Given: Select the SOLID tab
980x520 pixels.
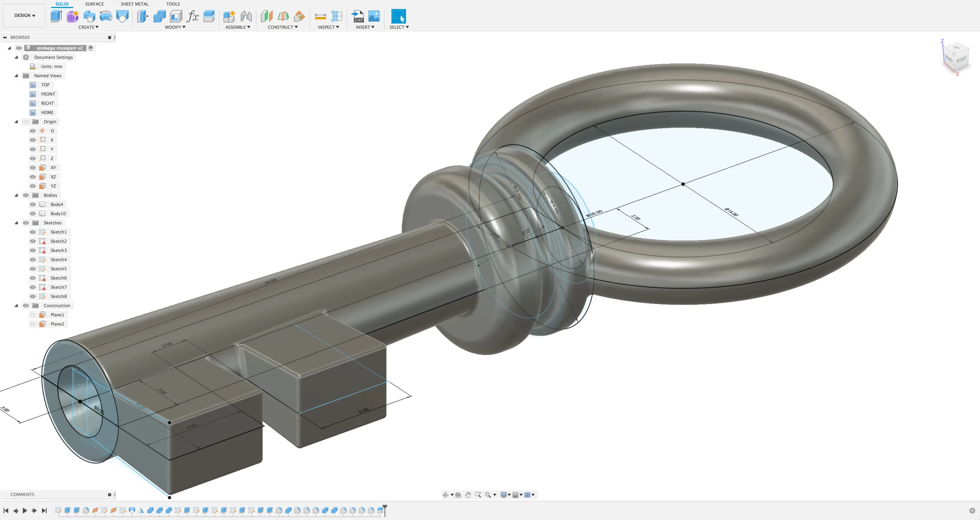Looking at the screenshot, I should pos(62,4).
